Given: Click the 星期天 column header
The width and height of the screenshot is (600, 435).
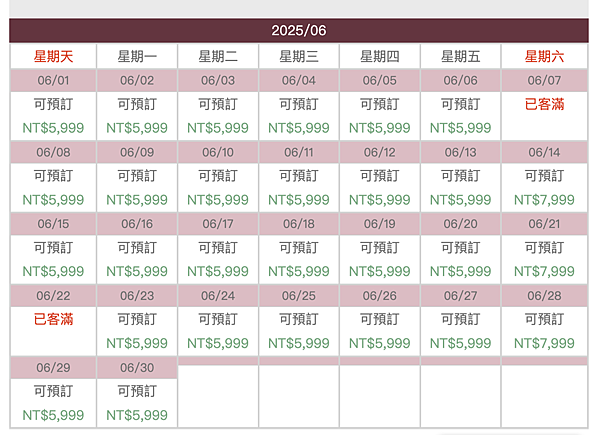Looking at the screenshot, I should tap(53, 57).
